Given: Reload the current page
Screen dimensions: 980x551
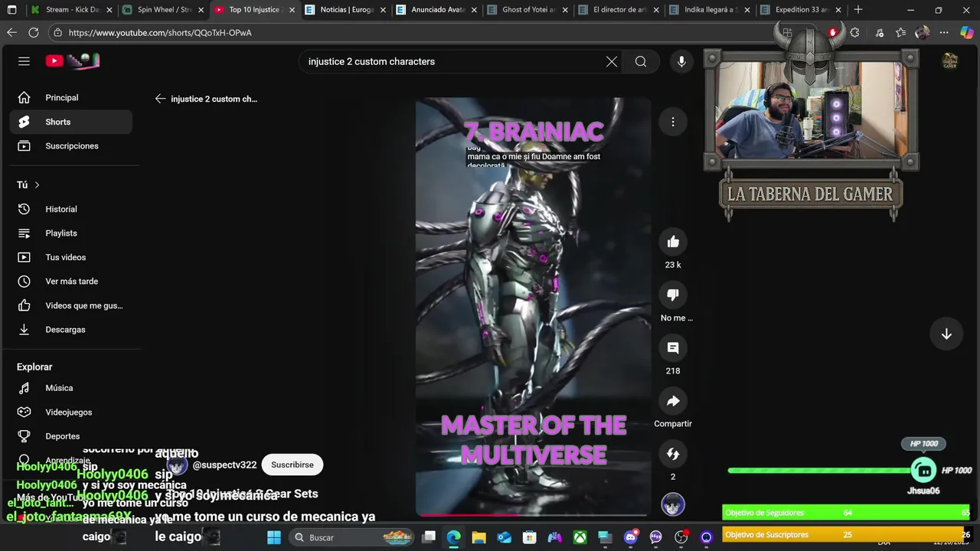Looking at the screenshot, I should (x=34, y=33).
